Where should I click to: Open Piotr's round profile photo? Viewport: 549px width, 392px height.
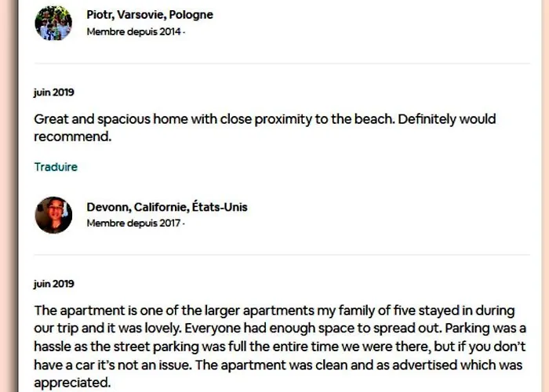pyautogui.click(x=53, y=23)
